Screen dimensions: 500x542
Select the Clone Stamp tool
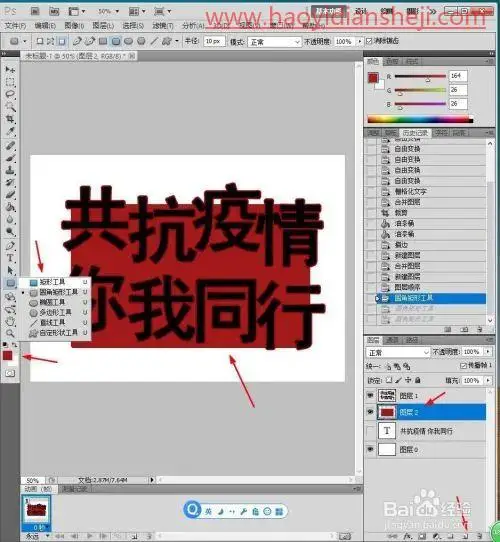pyautogui.click(x=10, y=170)
